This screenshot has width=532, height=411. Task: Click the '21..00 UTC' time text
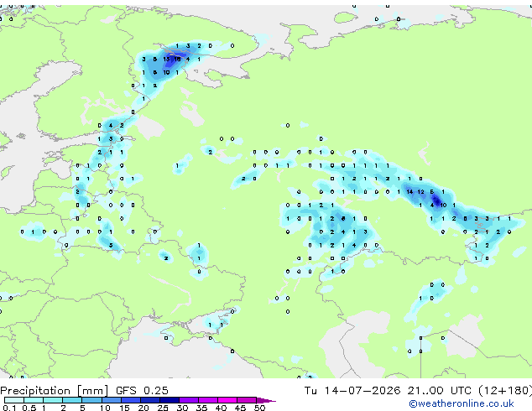tap(440, 391)
